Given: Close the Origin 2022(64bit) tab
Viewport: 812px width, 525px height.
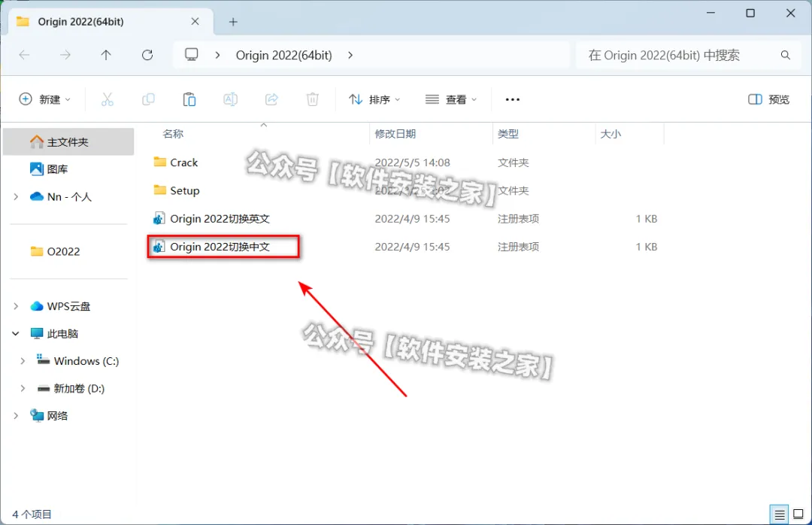Looking at the screenshot, I should pos(195,21).
